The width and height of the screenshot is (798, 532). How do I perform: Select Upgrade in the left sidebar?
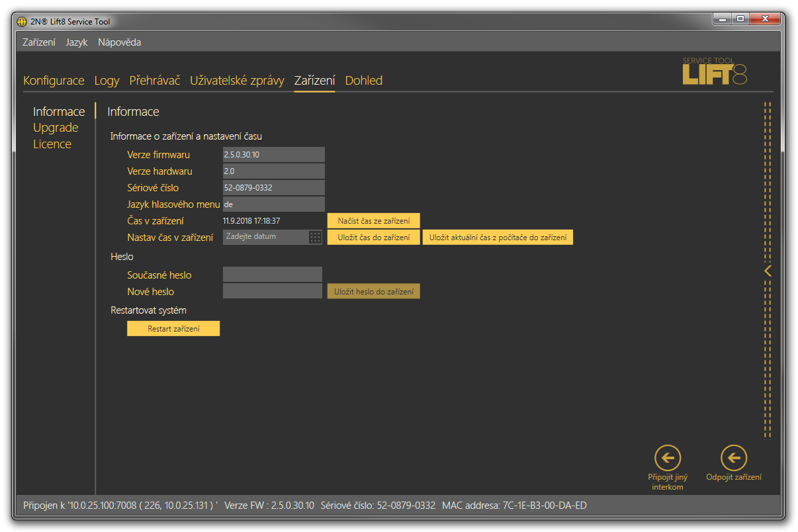click(56, 128)
